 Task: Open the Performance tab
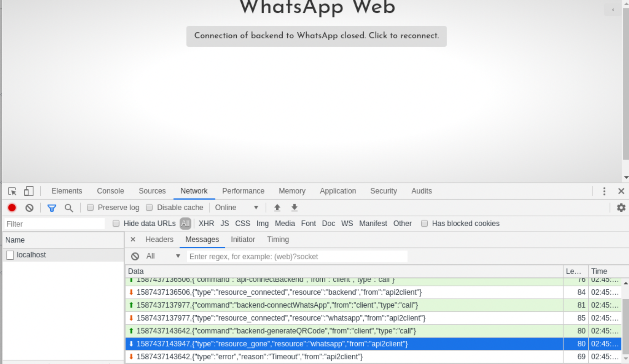coord(243,191)
